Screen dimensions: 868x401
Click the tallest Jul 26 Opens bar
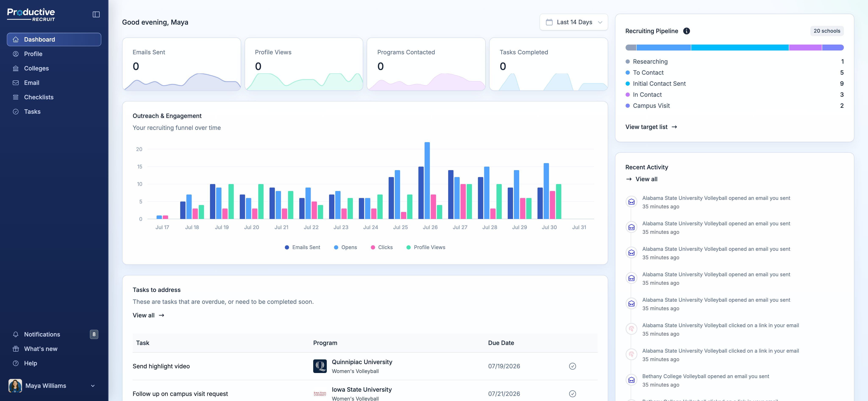[427, 180]
